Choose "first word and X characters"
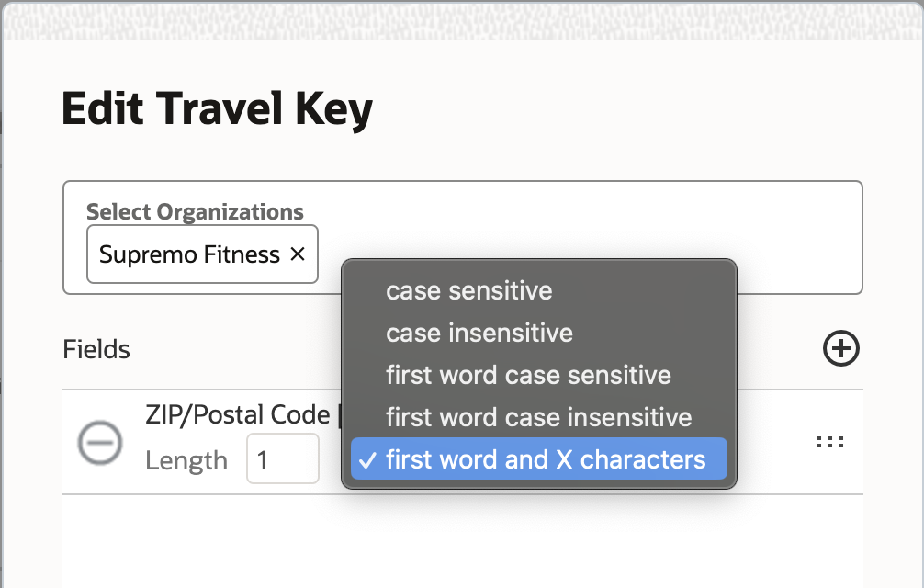 [x=546, y=459]
